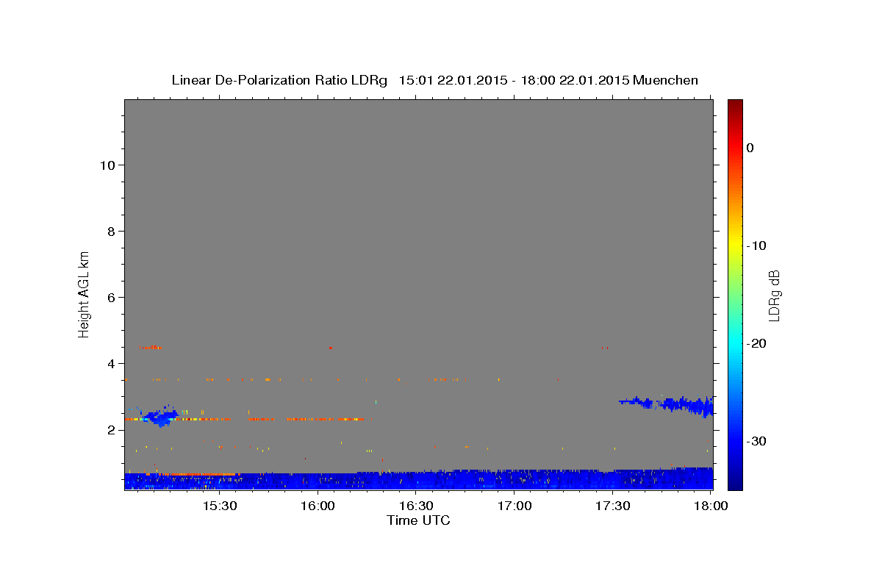
Task: Click the 17:00 time tick label
Action: 514,506
